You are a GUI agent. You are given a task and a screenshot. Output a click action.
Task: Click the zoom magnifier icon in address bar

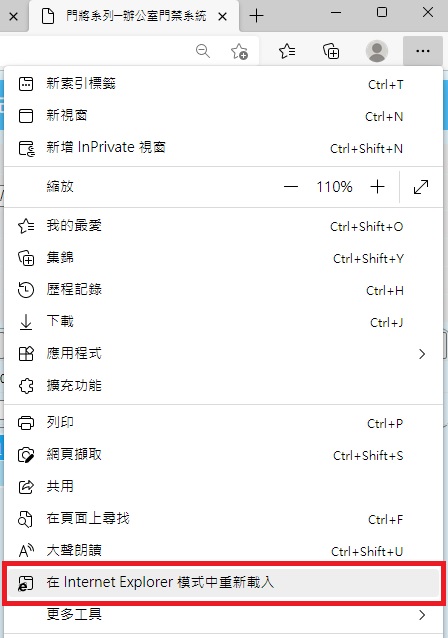[x=203, y=51]
